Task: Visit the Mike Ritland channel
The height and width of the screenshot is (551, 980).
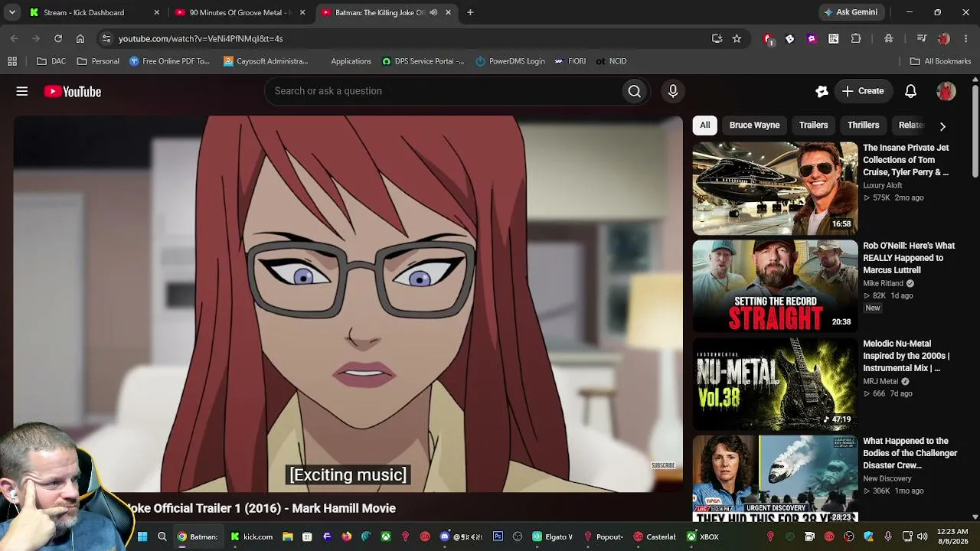Action: coord(884,283)
